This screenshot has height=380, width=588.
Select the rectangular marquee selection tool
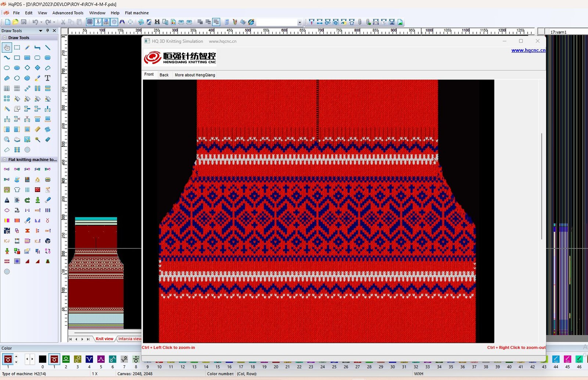(x=17, y=47)
